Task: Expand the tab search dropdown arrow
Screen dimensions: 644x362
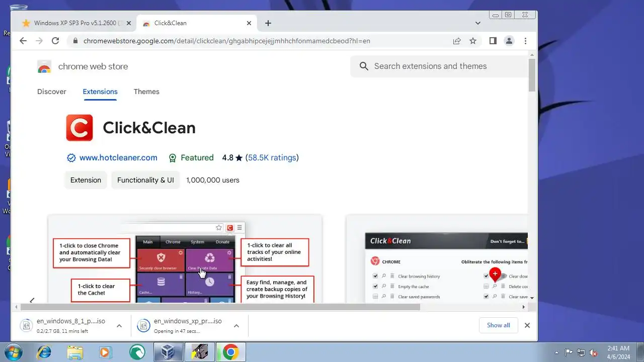Action: tap(478, 23)
